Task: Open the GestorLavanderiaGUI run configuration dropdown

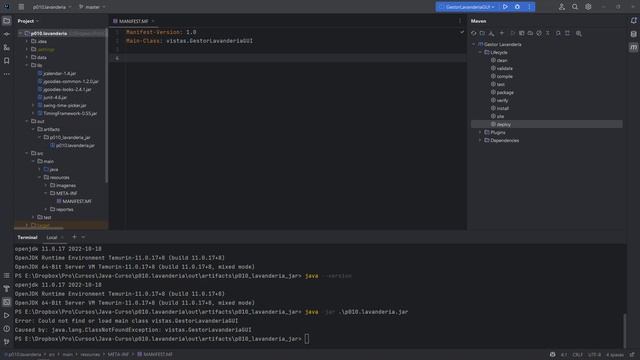Action: [468, 7]
